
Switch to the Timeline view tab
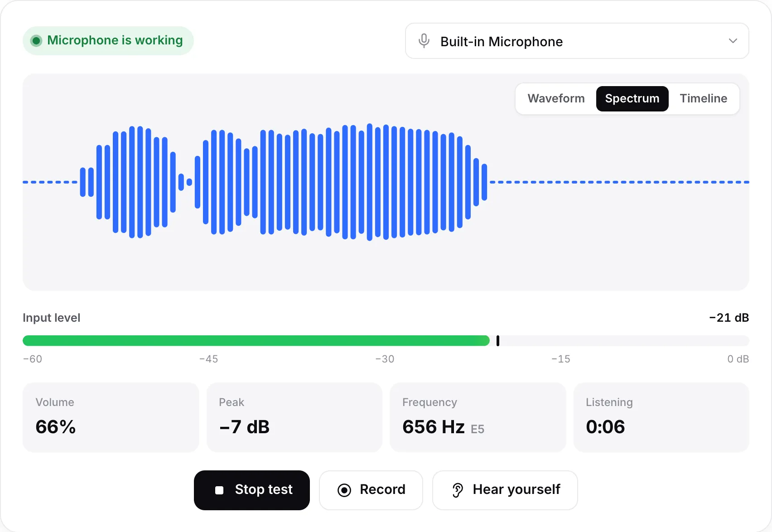point(703,99)
